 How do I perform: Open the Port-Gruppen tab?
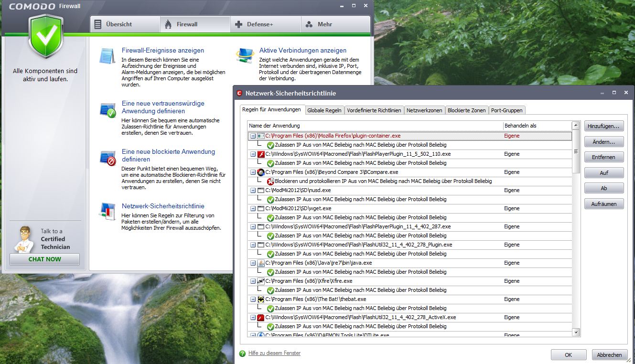coord(507,110)
